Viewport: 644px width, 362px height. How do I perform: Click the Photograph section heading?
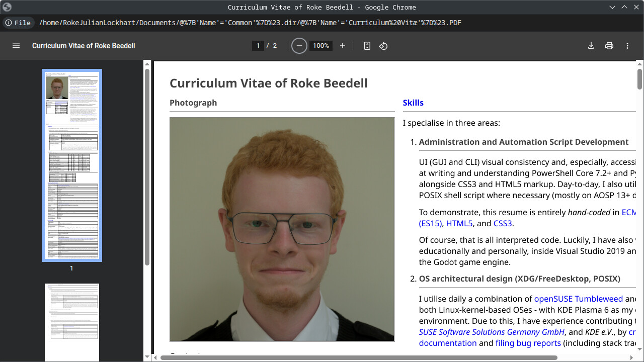coord(193,103)
